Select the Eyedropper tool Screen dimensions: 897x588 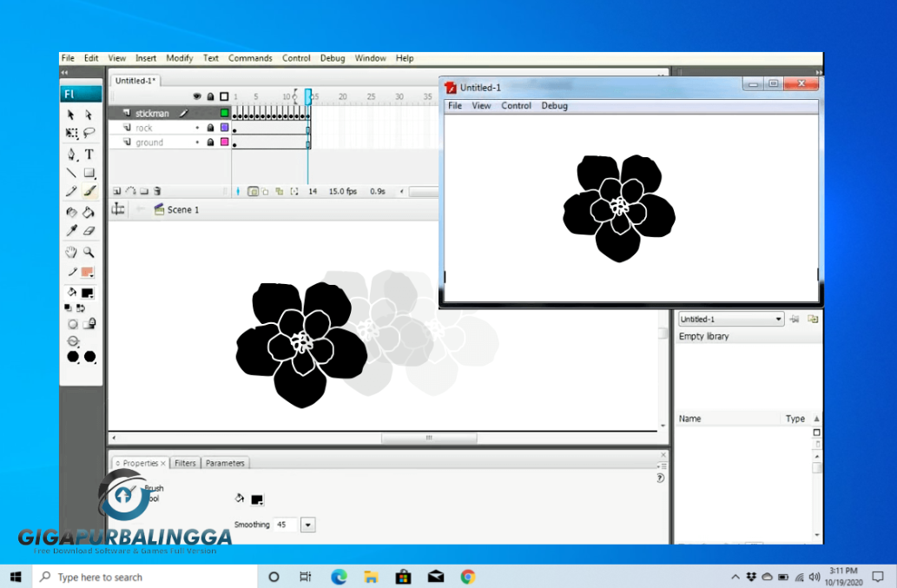pos(72,231)
